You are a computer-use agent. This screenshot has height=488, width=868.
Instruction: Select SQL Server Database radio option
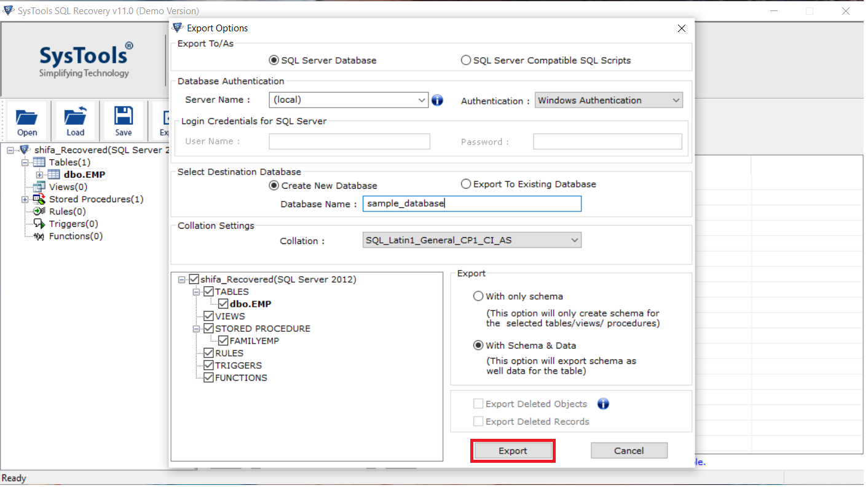[x=274, y=60]
